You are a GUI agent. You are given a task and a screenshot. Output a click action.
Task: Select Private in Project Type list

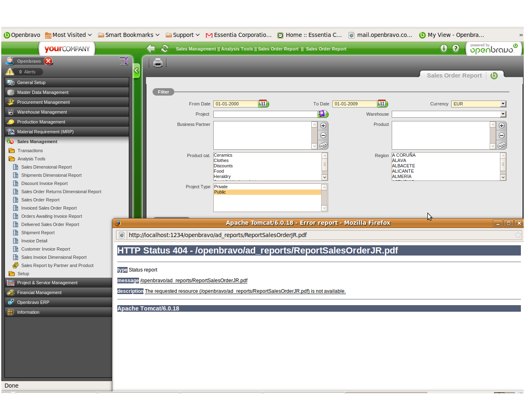(x=267, y=187)
